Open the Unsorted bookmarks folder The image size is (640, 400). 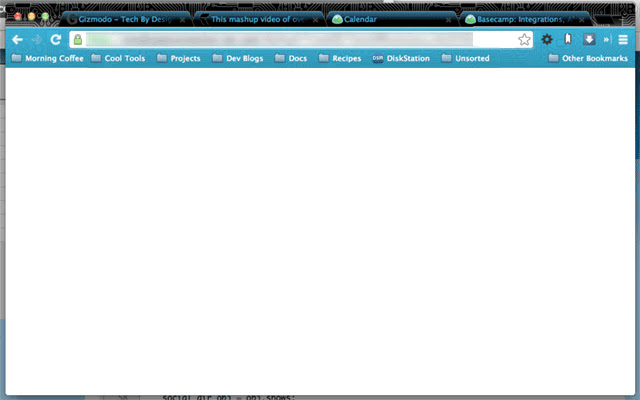point(465,58)
